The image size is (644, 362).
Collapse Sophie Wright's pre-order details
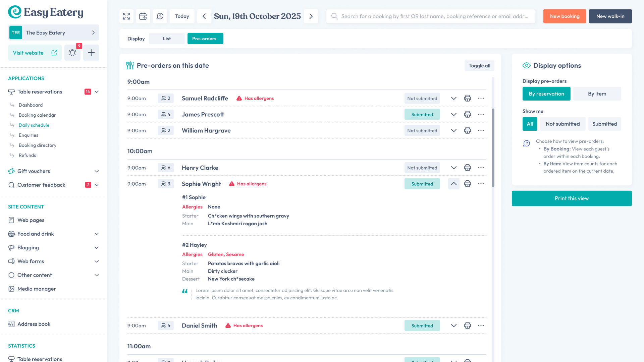click(x=453, y=184)
